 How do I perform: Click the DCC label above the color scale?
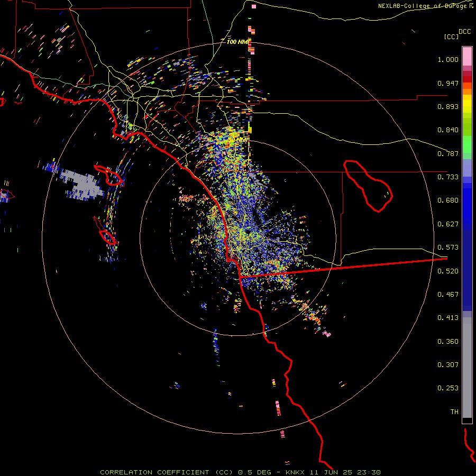464,32
